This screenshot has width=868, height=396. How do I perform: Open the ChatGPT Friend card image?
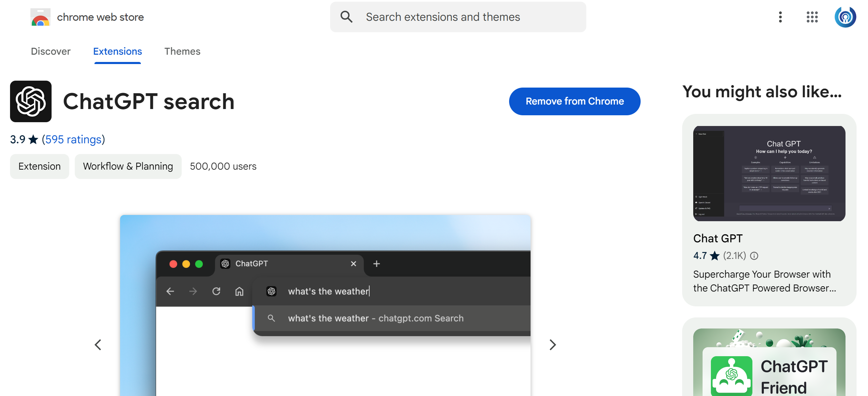pyautogui.click(x=769, y=362)
